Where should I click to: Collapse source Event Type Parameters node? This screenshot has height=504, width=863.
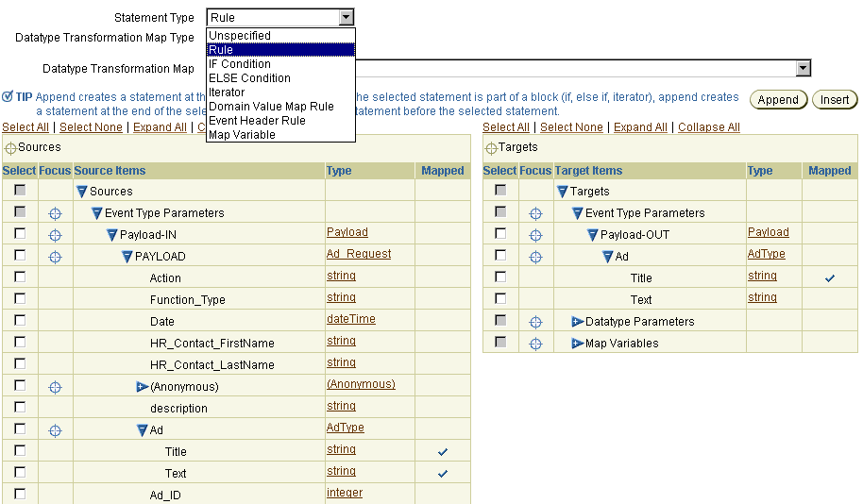97,213
